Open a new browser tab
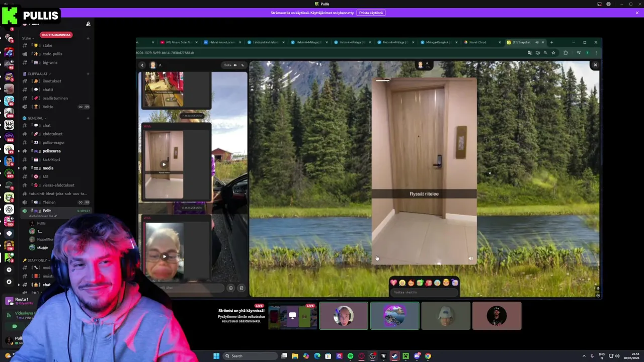This screenshot has height=362, width=644. [551, 42]
